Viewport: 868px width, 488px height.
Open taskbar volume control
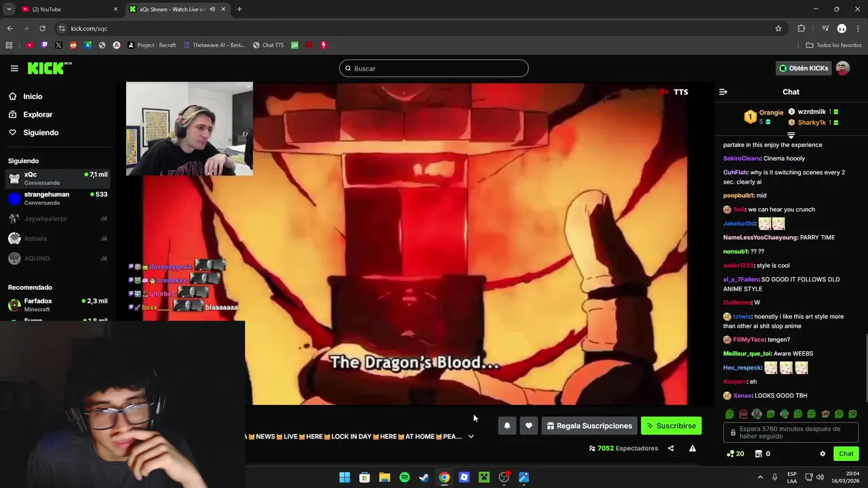pos(820,477)
